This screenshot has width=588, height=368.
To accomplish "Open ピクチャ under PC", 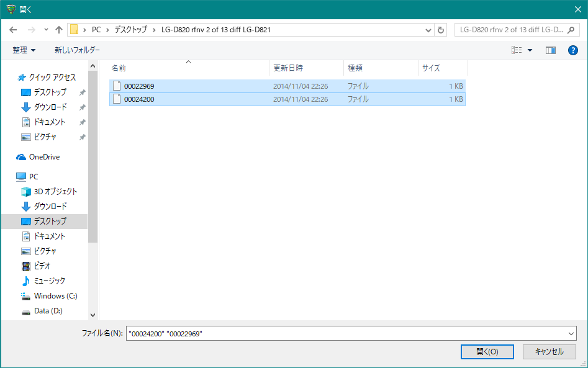I will 45,251.
